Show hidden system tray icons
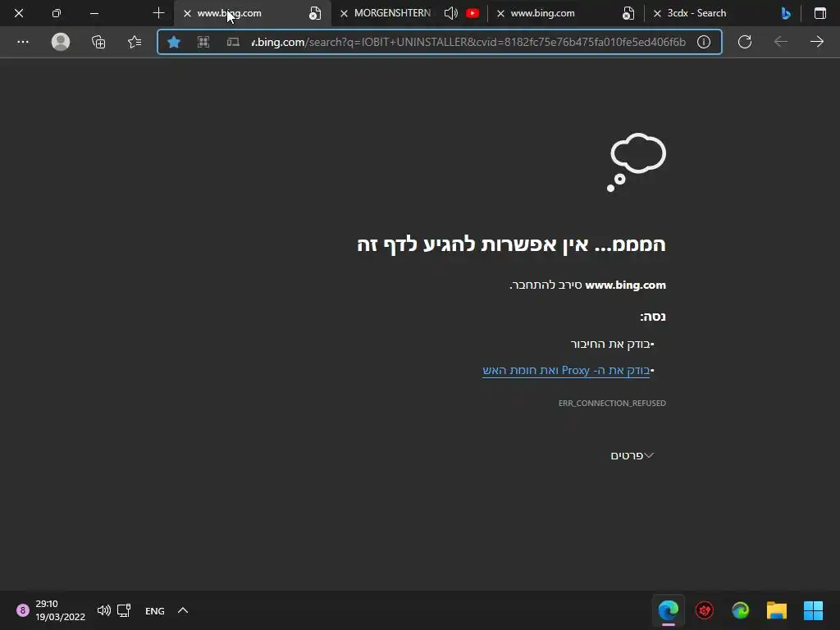Image resolution: width=840 pixels, height=630 pixels. pyautogui.click(x=183, y=610)
